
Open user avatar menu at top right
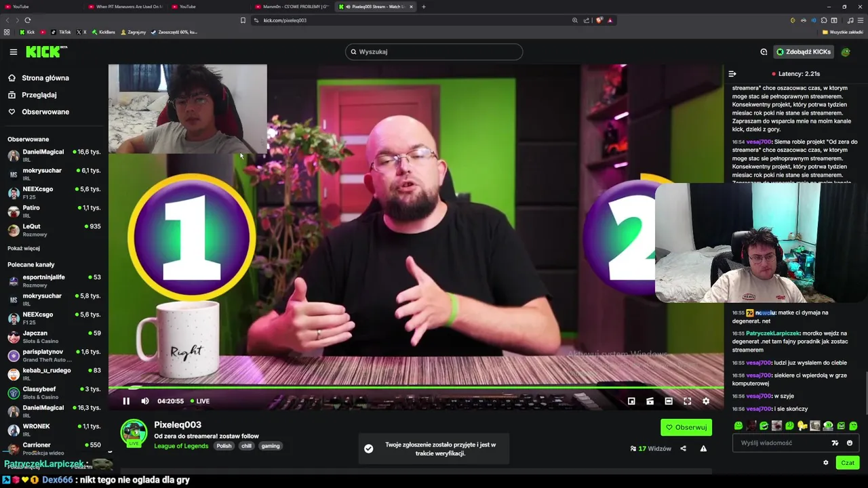pos(846,52)
